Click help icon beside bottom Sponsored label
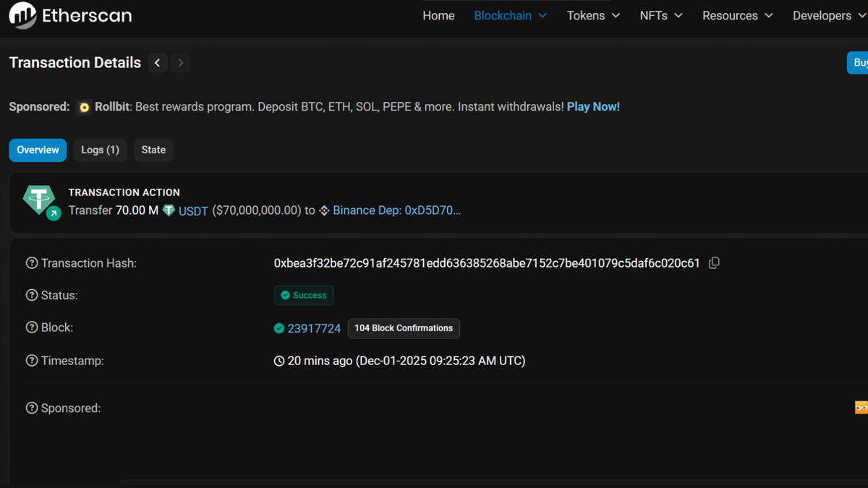Viewport: 868px width, 488px height. pyautogui.click(x=32, y=408)
